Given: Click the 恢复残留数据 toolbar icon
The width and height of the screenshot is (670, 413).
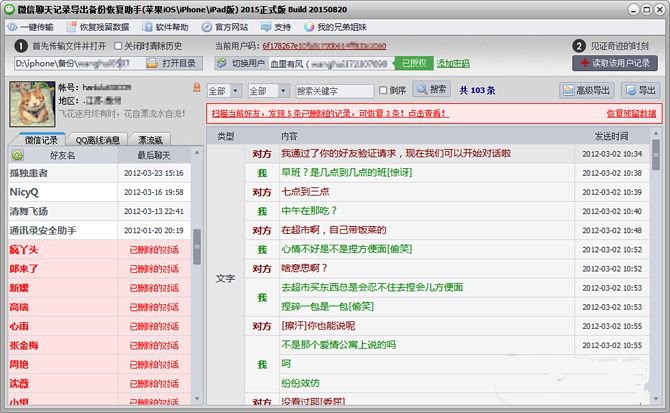Looking at the screenshot, I should [72, 27].
